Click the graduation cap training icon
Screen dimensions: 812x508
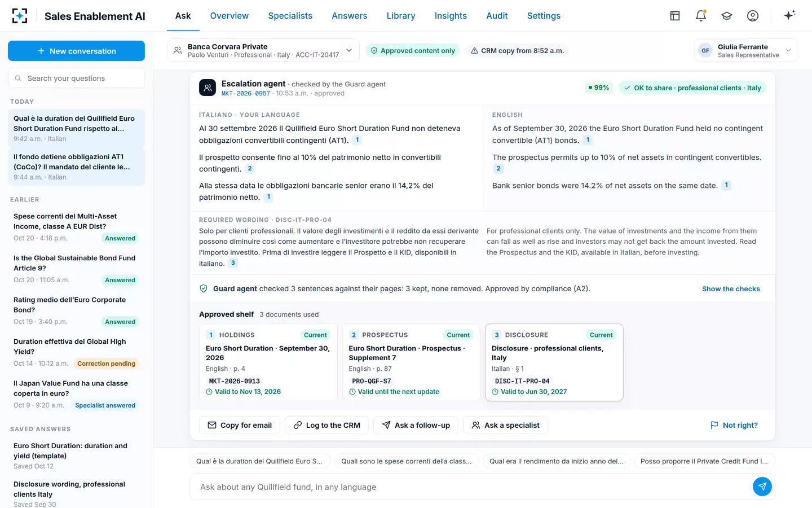[x=727, y=16]
